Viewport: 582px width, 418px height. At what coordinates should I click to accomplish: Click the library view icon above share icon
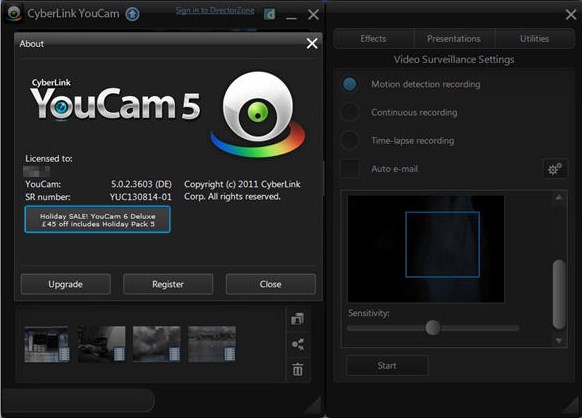point(297,319)
